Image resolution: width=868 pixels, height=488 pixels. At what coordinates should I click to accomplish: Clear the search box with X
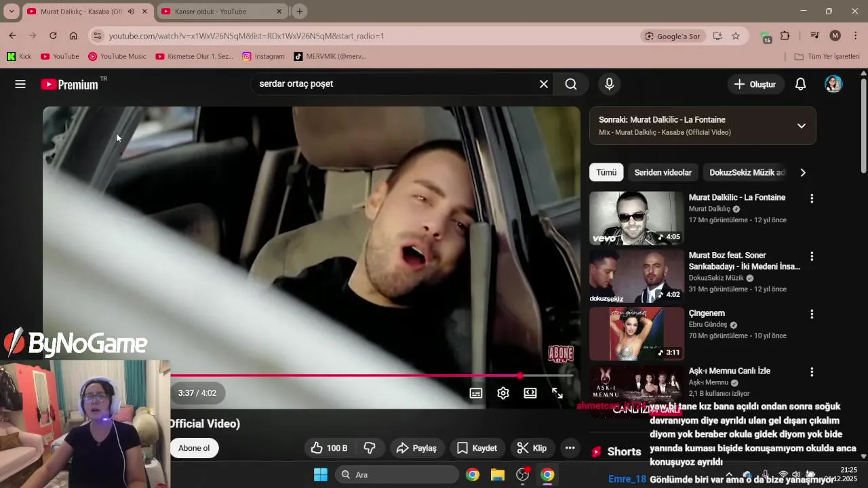543,84
